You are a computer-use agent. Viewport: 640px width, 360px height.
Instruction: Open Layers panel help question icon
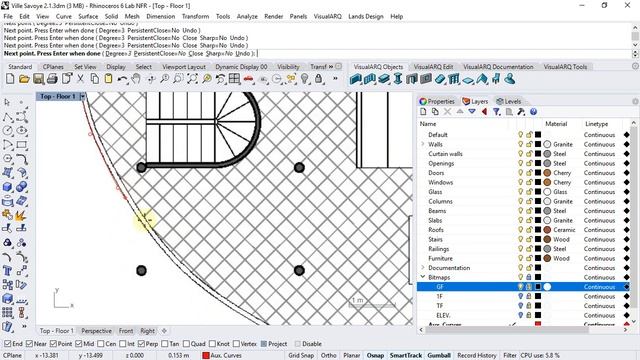(x=533, y=112)
